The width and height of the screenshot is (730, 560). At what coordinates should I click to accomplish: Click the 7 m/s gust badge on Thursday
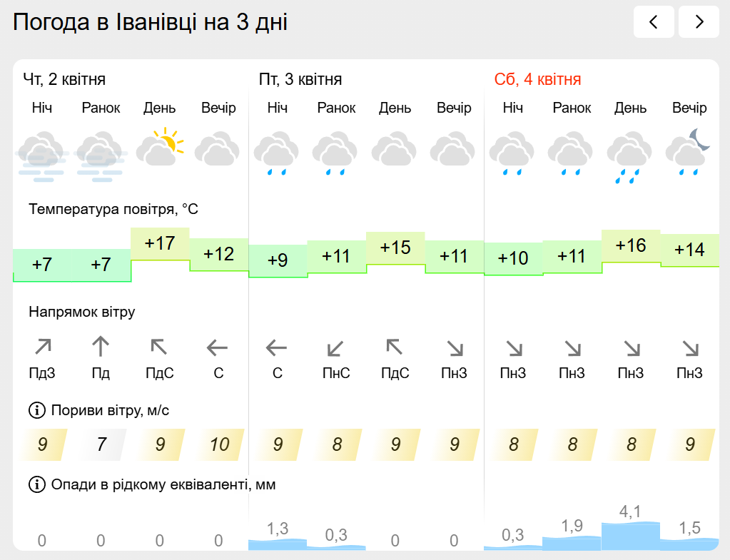[x=101, y=444]
